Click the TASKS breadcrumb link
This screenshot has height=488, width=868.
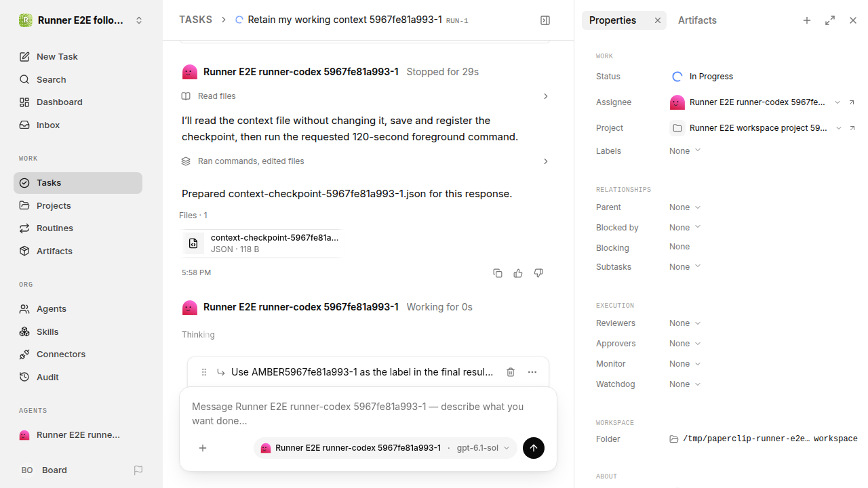(195, 20)
